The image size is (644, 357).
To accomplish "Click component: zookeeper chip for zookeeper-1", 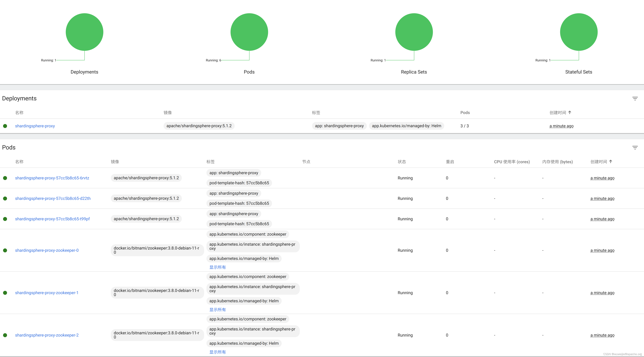I will [x=248, y=276].
